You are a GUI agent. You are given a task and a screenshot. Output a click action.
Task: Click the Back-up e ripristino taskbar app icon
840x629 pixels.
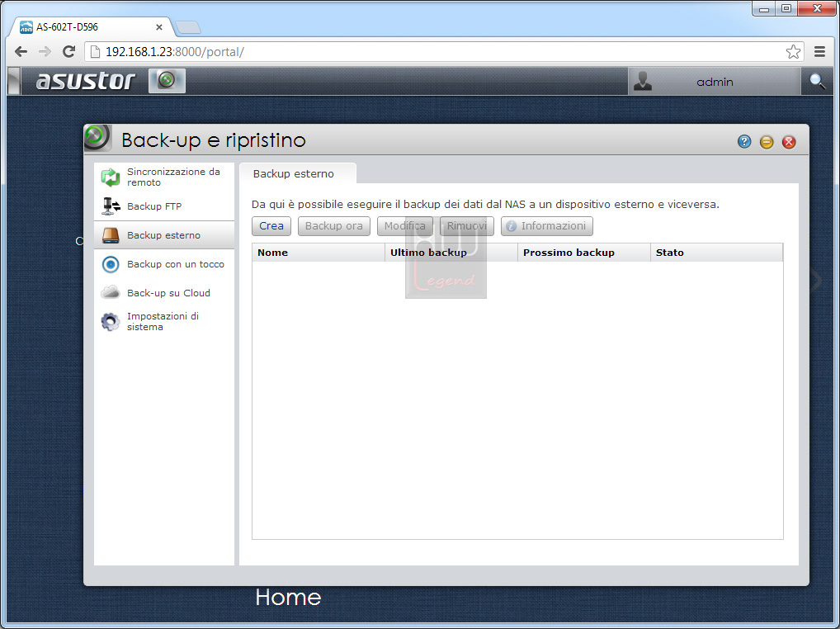pyautogui.click(x=168, y=81)
